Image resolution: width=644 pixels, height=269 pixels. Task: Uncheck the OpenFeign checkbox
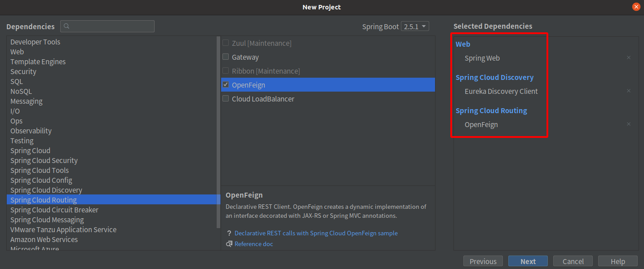[x=226, y=85]
